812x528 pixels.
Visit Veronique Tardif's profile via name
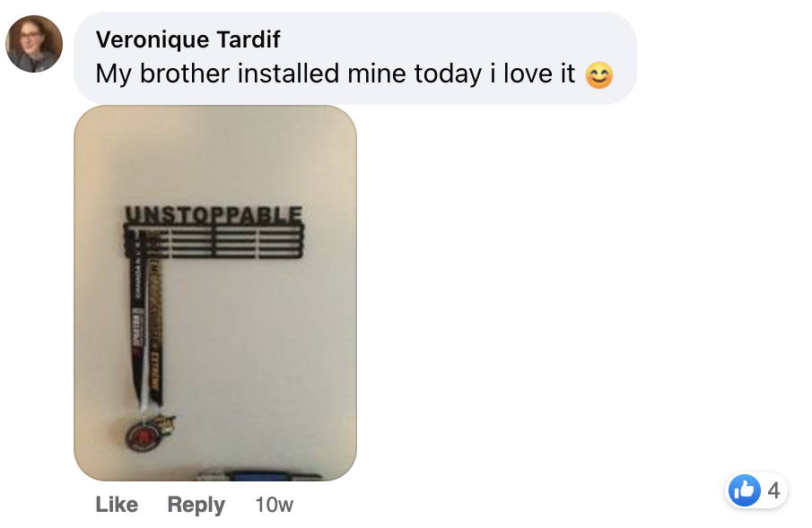(188, 39)
